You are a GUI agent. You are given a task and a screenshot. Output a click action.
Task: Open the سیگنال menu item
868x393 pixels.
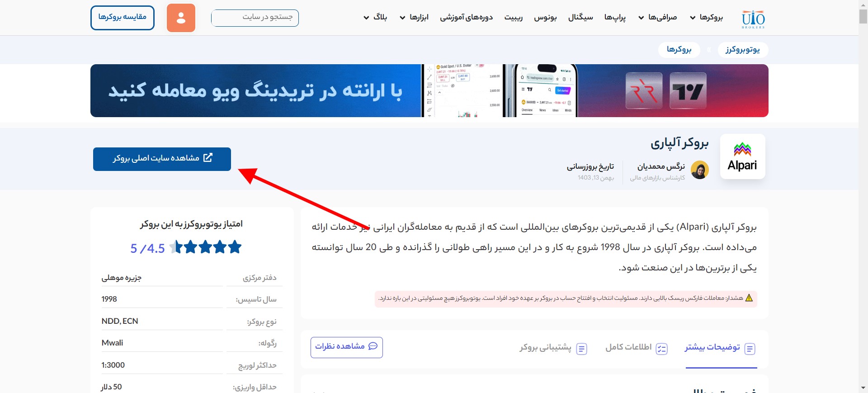580,17
